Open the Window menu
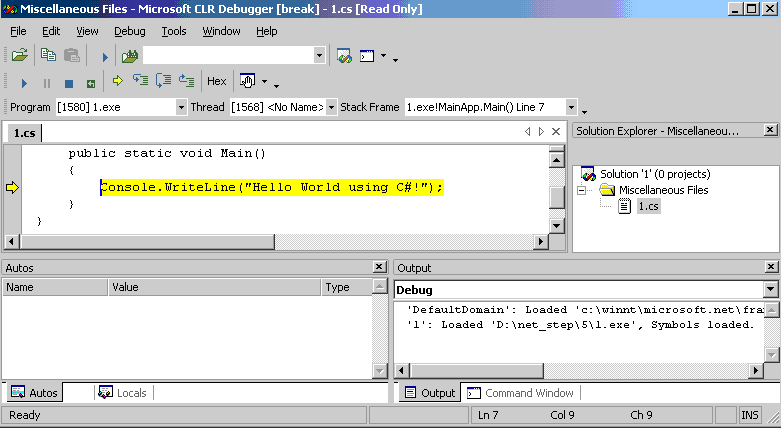The height and width of the screenshot is (428, 781). pyautogui.click(x=221, y=31)
